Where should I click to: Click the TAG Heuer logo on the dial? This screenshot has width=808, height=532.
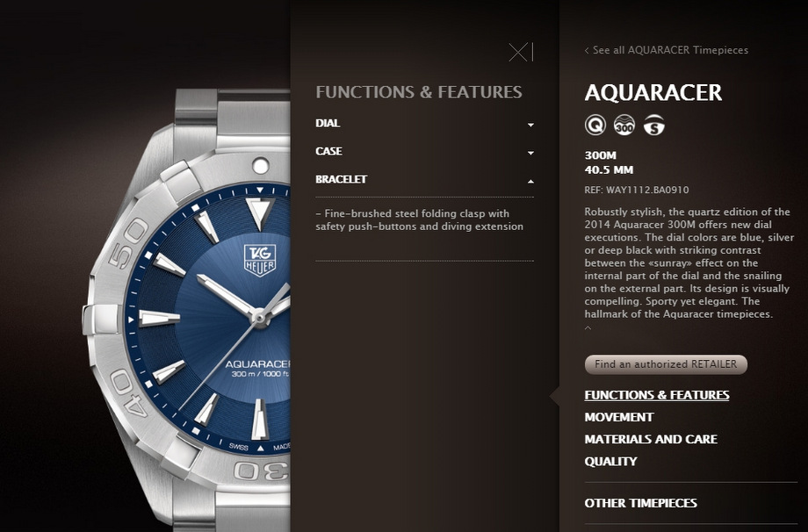[259, 260]
